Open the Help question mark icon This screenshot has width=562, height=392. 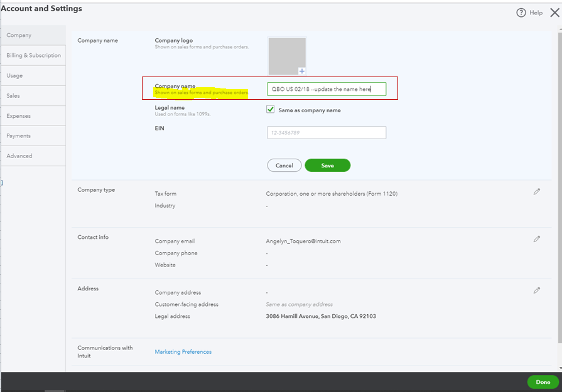[x=521, y=13]
